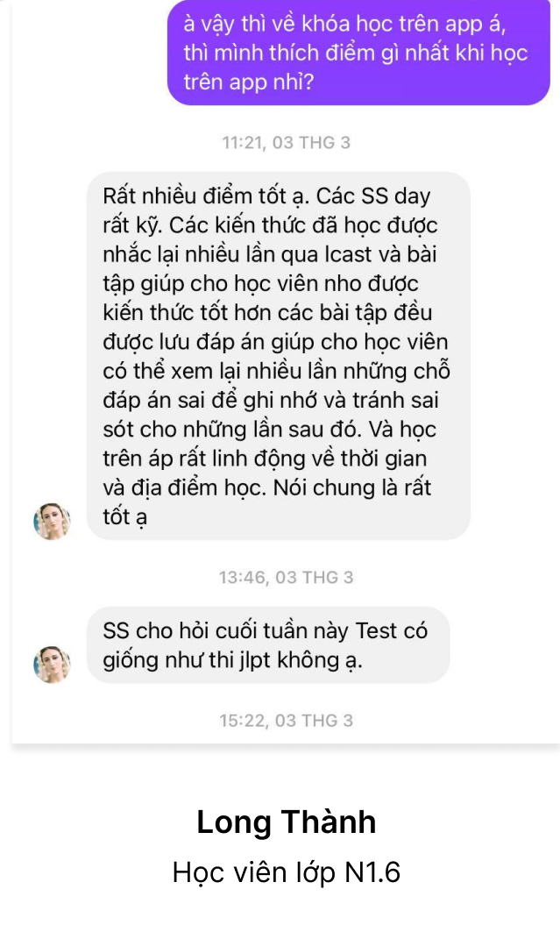This screenshot has height=939, width=560.
Task: Click the phrase 'trên app nhỉ?' in purple bubble
Action: pos(248,82)
